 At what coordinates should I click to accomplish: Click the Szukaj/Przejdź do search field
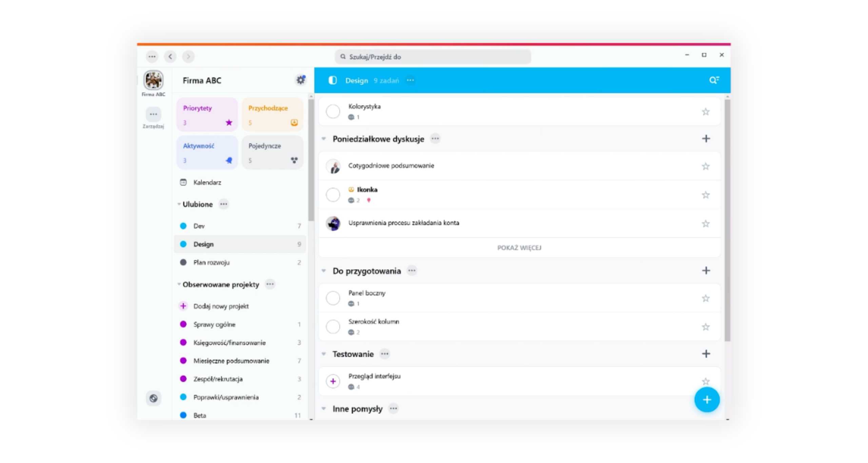pos(433,57)
